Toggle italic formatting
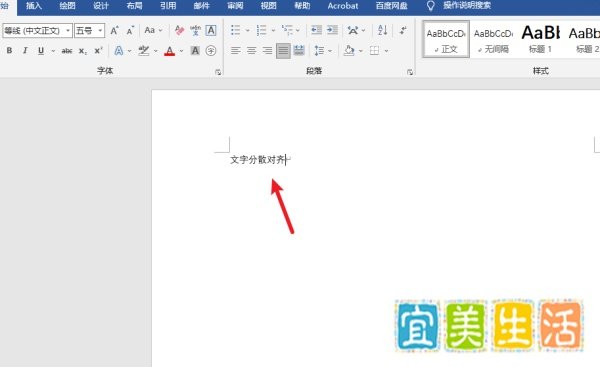 pyautogui.click(x=25, y=51)
